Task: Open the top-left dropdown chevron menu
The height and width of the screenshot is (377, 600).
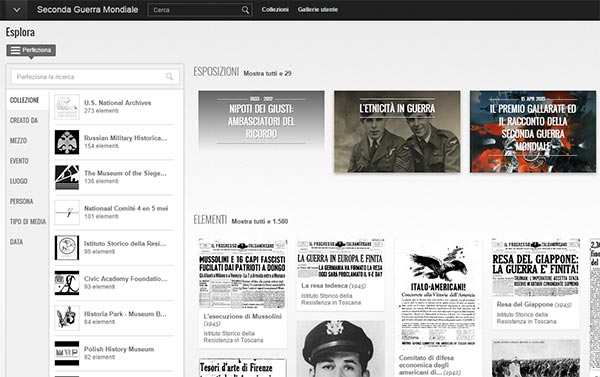Action: 16,10
